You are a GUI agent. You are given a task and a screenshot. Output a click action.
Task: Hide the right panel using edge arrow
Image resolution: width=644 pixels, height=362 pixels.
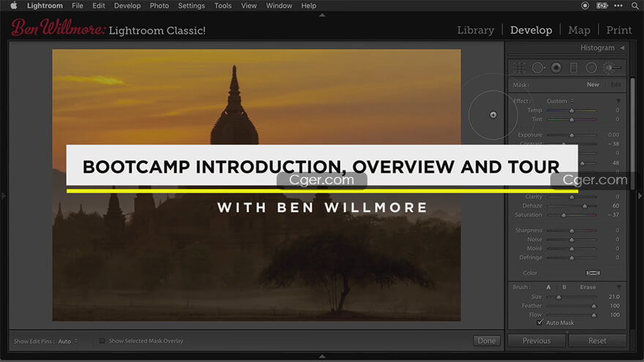(x=640, y=196)
